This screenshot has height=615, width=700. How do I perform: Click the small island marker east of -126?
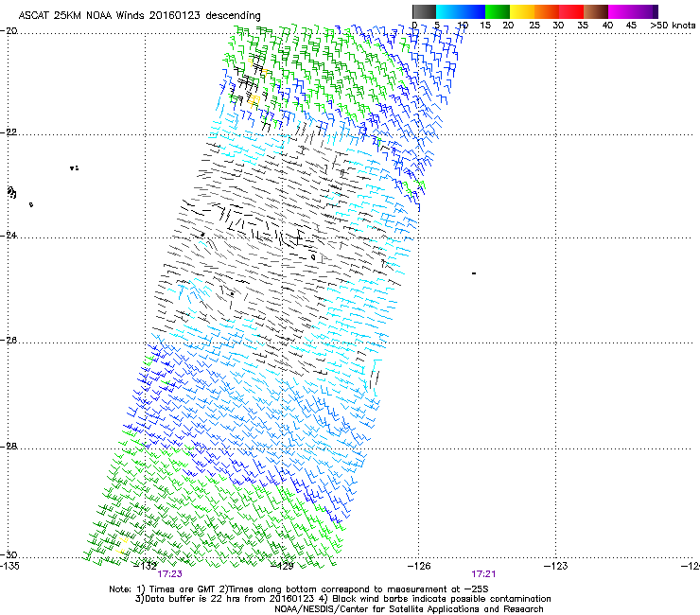click(474, 273)
